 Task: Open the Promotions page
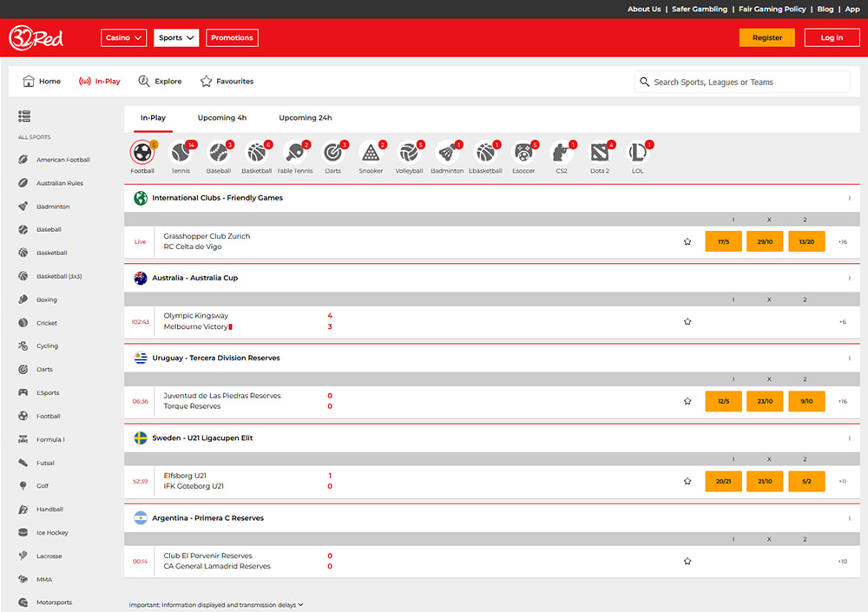point(232,37)
